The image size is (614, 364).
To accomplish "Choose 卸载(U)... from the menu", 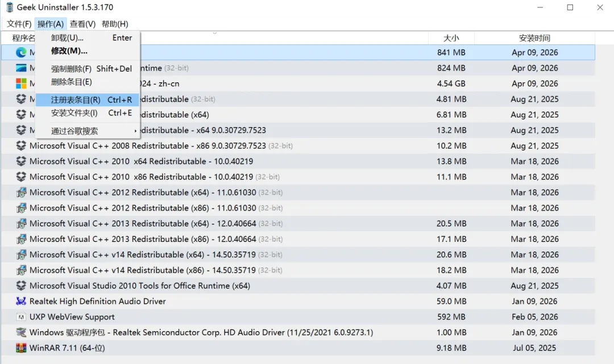I will point(88,38).
